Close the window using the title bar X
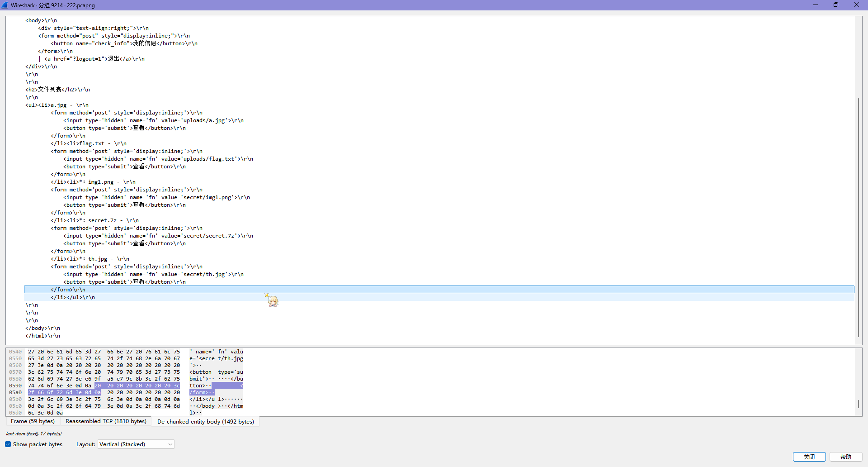The image size is (868, 467). click(x=856, y=5)
